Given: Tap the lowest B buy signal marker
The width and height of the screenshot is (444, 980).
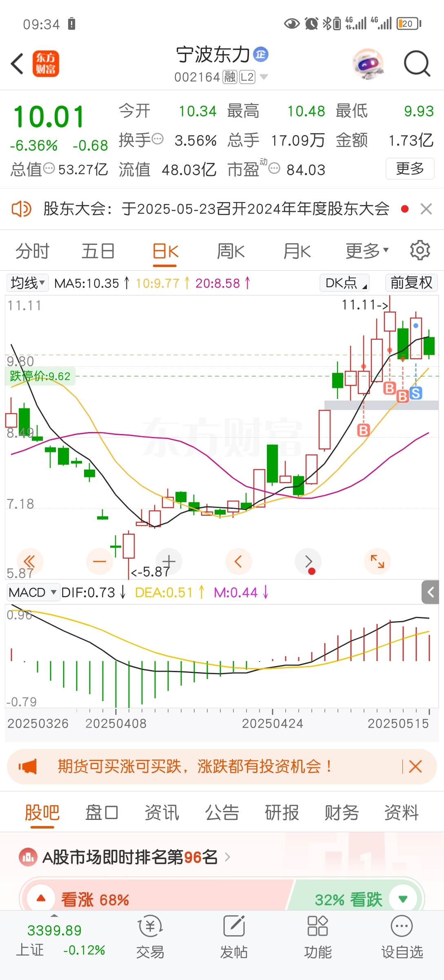Looking at the screenshot, I should click(x=363, y=430).
